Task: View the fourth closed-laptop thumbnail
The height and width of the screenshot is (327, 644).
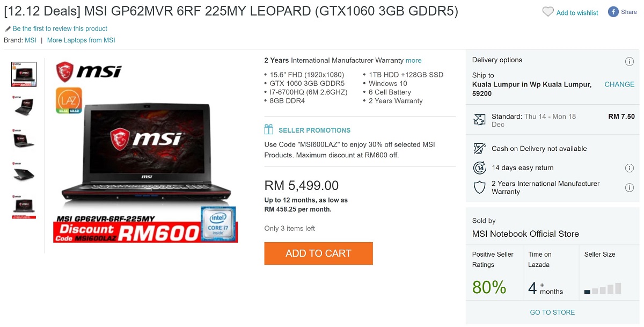Action: [24, 173]
